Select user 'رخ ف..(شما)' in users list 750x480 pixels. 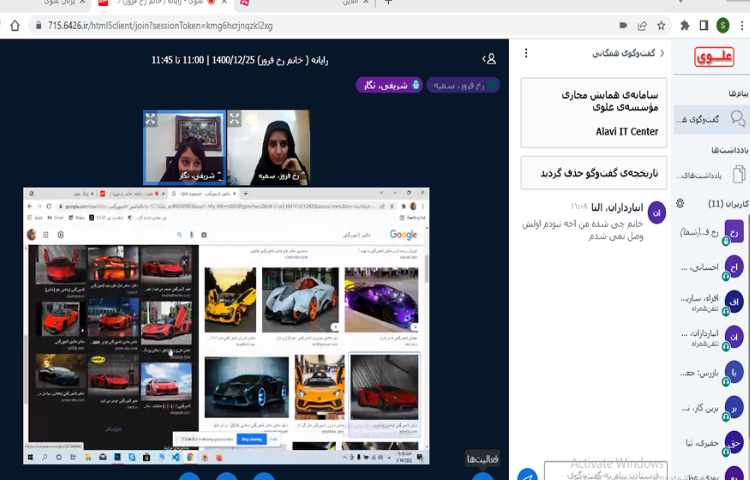(x=711, y=232)
